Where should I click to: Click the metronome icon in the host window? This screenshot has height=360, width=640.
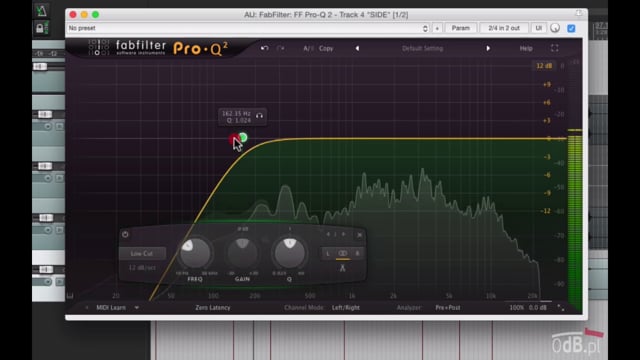click(41, 10)
